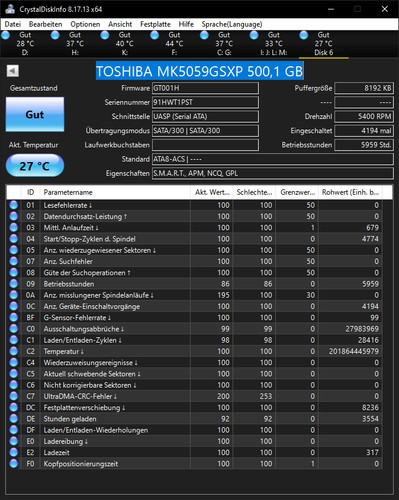Click the previous disk arrow button
The image size is (399, 500).
(x=13, y=71)
